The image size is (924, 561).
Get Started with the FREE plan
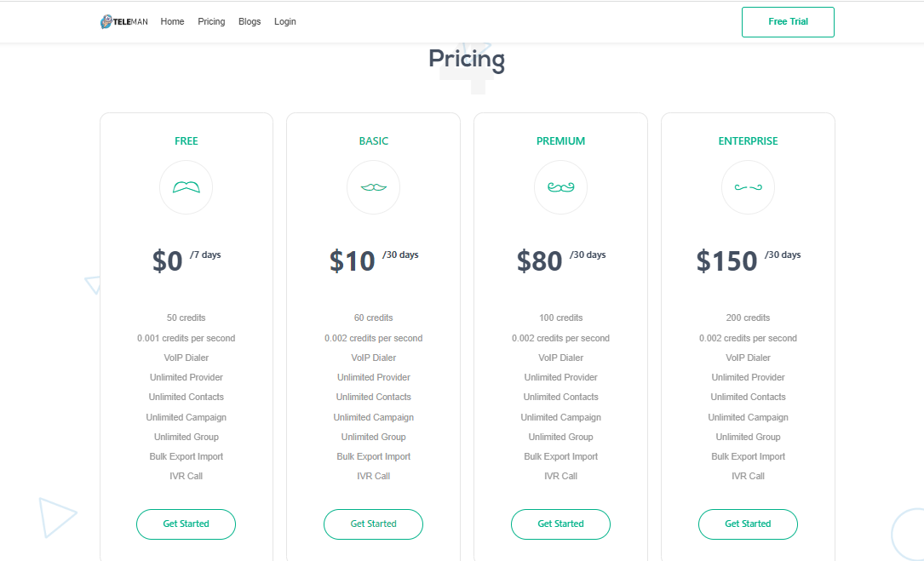(x=186, y=524)
